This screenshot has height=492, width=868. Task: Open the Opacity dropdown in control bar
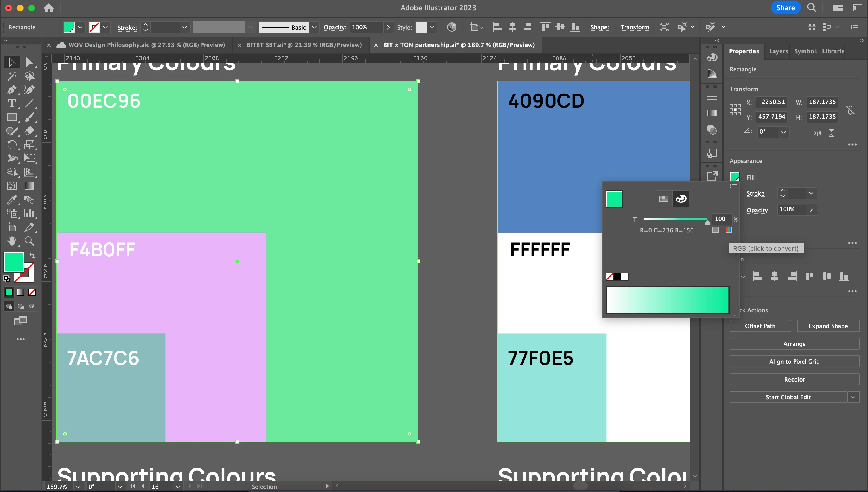click(x=388, y=27)
